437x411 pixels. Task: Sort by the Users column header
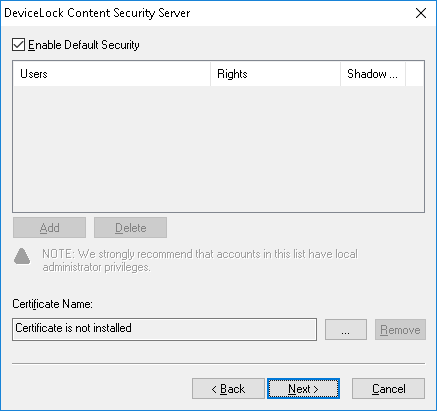[x=112, y=74]
